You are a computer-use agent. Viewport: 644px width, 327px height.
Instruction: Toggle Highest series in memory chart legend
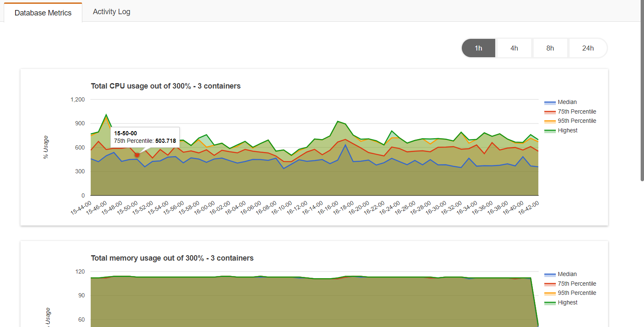coord(561,302)
